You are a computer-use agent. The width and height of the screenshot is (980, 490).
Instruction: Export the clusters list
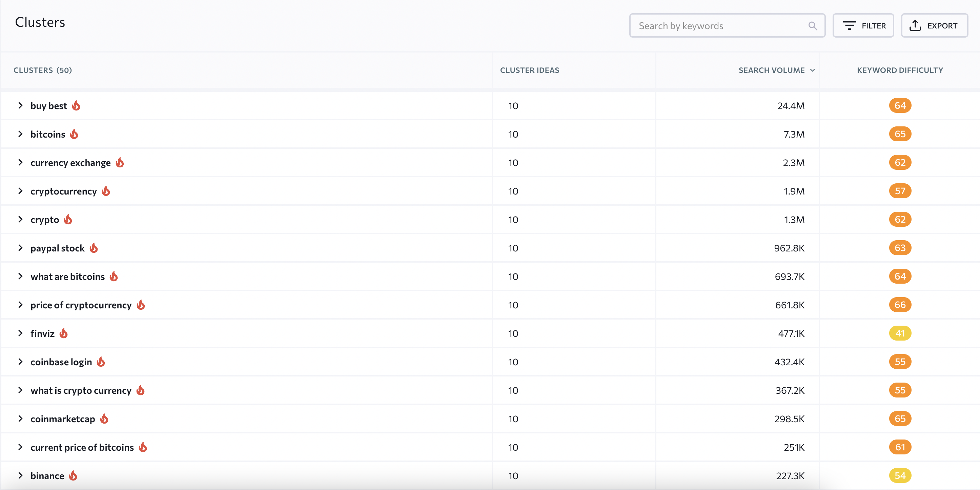point(934,25)
